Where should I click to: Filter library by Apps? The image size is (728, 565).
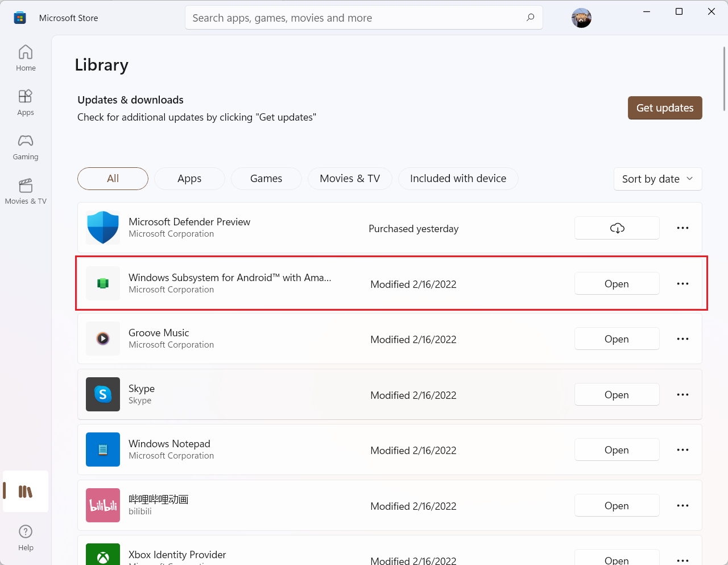click(189, 179)
